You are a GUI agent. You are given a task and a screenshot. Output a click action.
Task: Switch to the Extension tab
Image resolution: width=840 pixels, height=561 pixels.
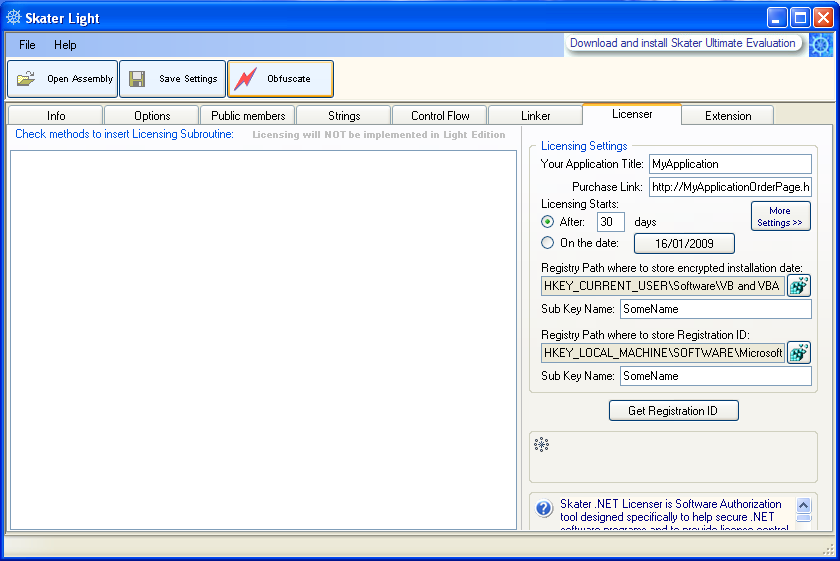(728, 115)
